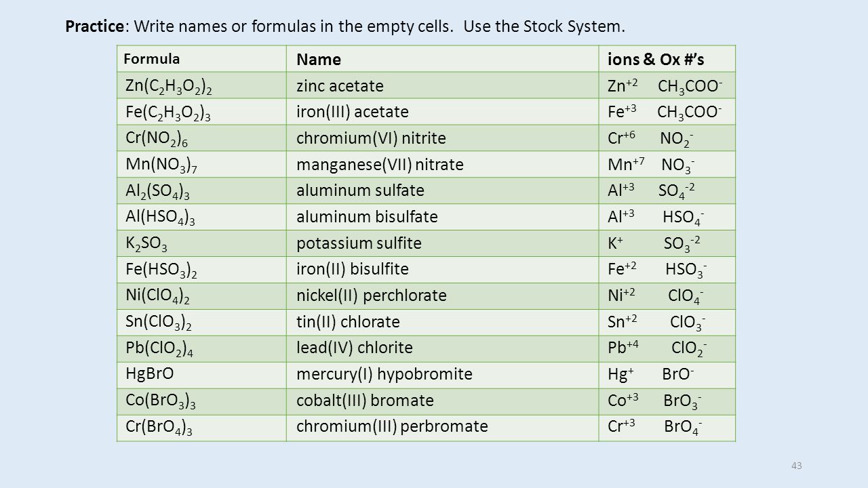Click the nickel(II) perchlorate cell

(x=443, y=297)
